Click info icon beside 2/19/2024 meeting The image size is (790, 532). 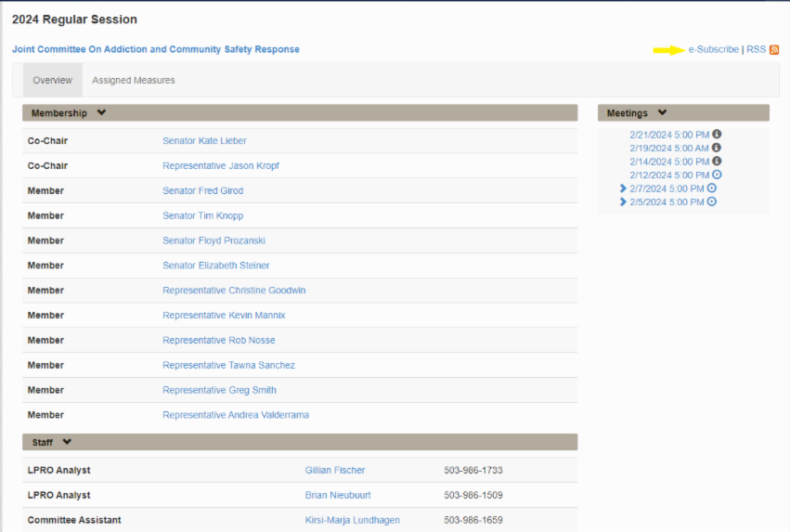[716, 148]
